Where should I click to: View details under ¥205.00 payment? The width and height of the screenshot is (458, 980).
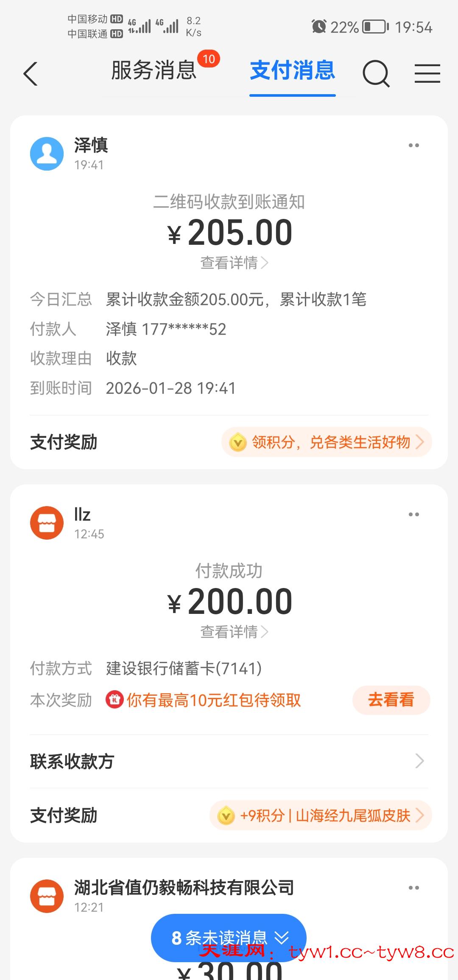(x=234, y=263)
